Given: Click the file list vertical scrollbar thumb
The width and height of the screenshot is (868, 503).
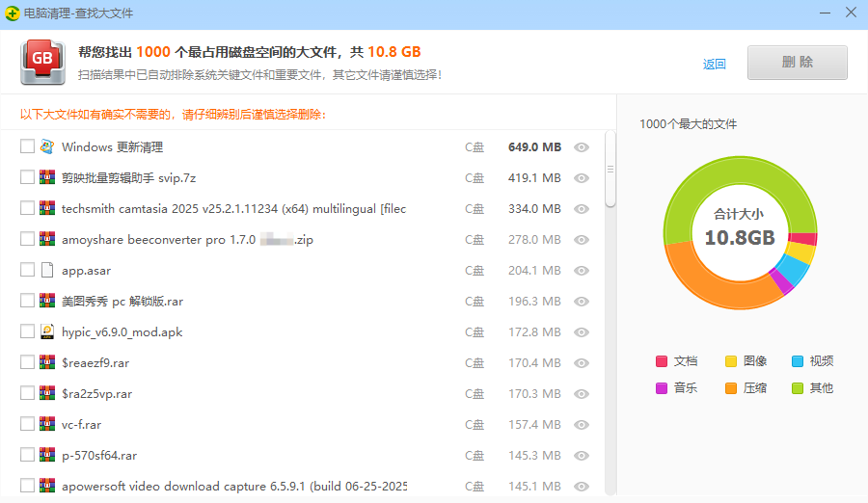Looking at the screenshot, I should click(610, 169).
